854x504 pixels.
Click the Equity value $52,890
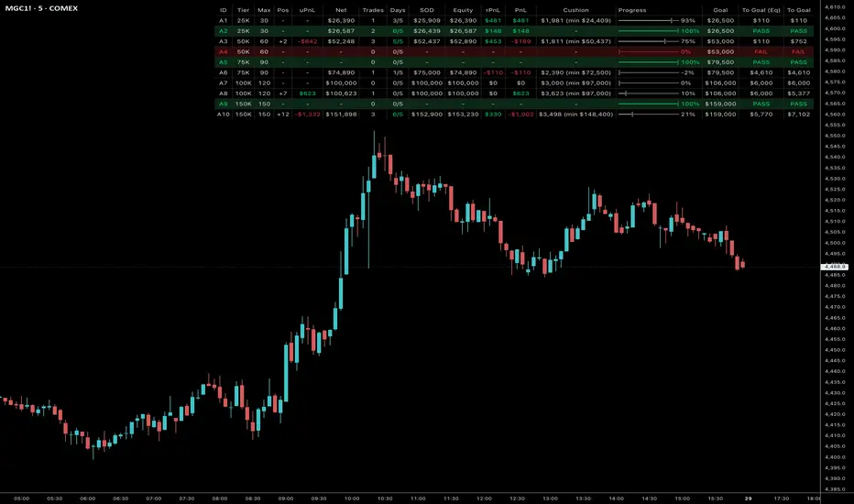click(463, 41)
